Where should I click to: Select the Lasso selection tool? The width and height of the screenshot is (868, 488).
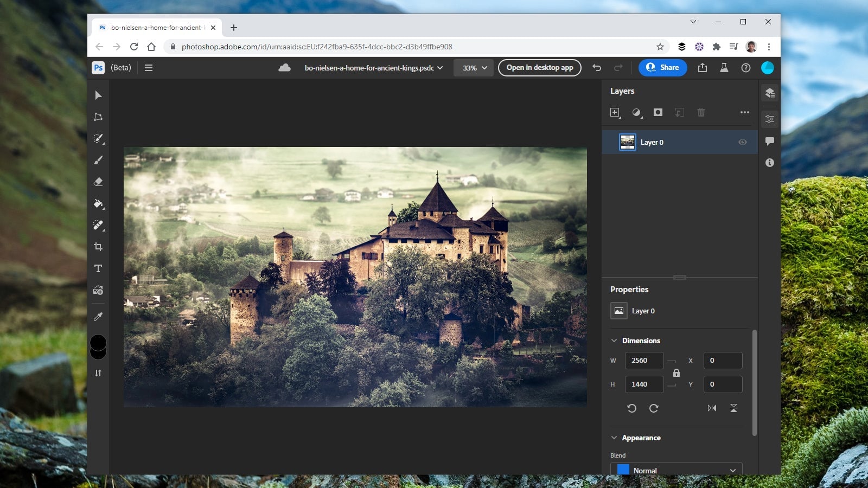point(98,117)
